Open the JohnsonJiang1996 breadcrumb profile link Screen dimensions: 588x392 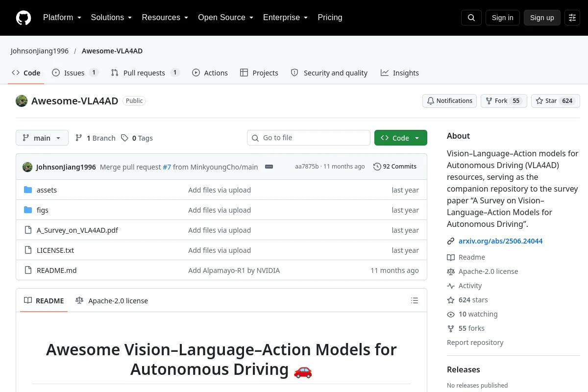click(40, 51)
